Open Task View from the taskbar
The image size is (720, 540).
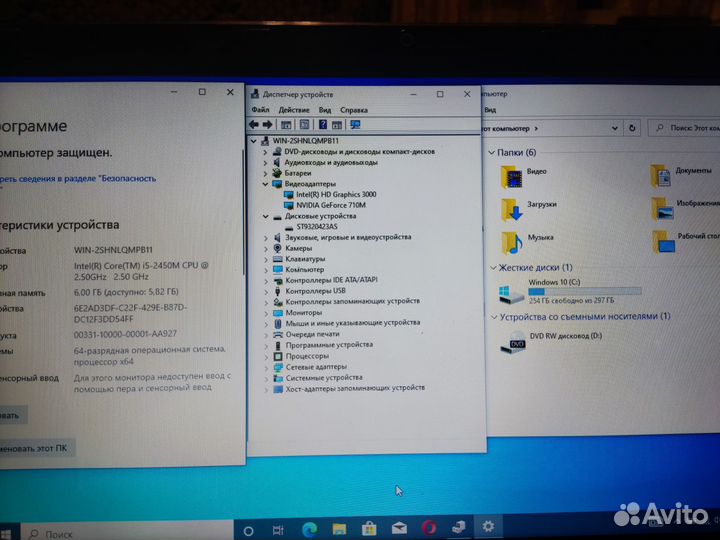coord(278,530)
